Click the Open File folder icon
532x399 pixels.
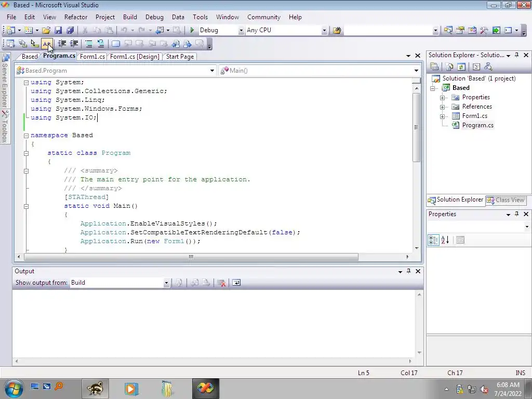(x=46, y=30)
